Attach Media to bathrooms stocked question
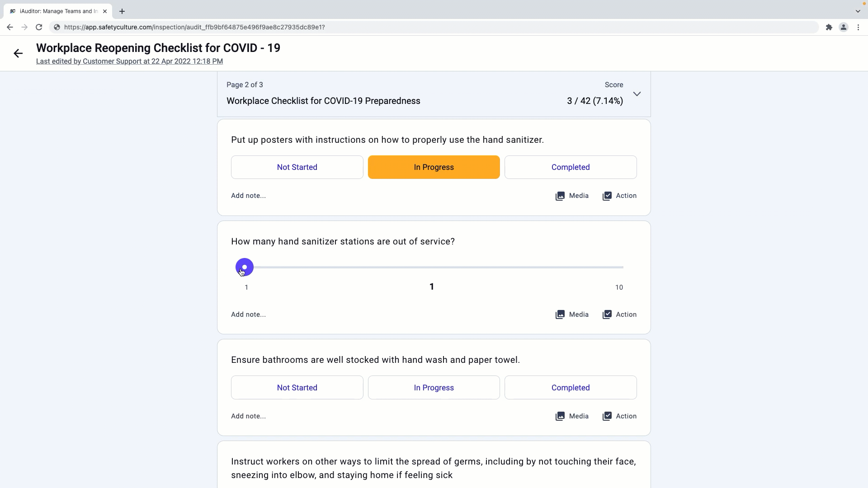Viewport: 868px width, 488px height. coord(572,416)
